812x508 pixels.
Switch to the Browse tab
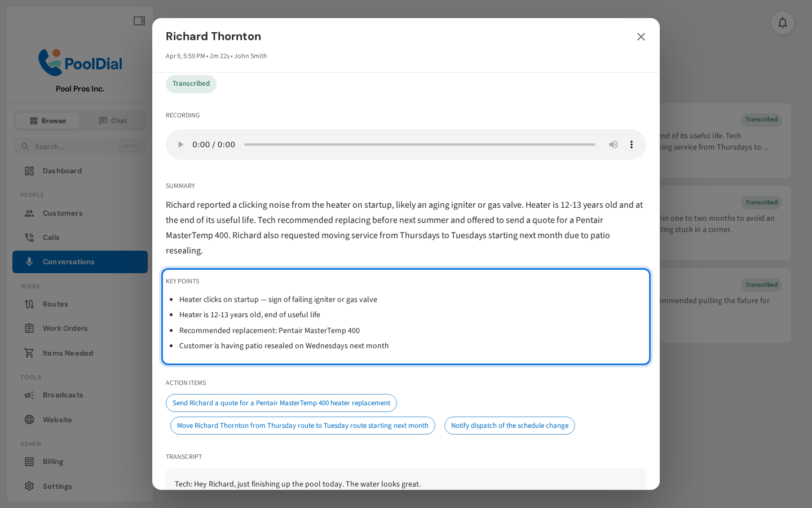tap(47, 120)
